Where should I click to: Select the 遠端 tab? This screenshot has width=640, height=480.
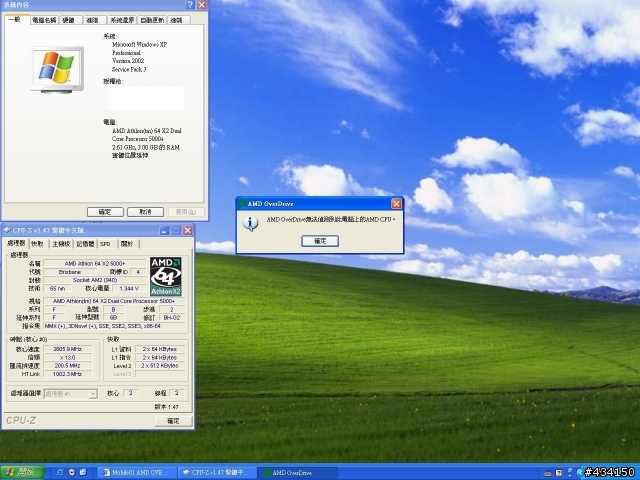coord(177,20)
